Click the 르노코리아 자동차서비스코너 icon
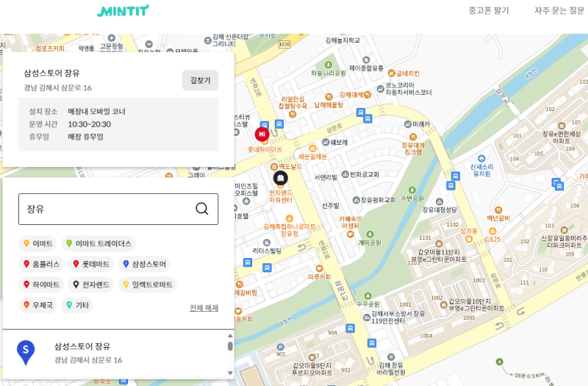Screen dimensions: 588x386 point(381,89)
